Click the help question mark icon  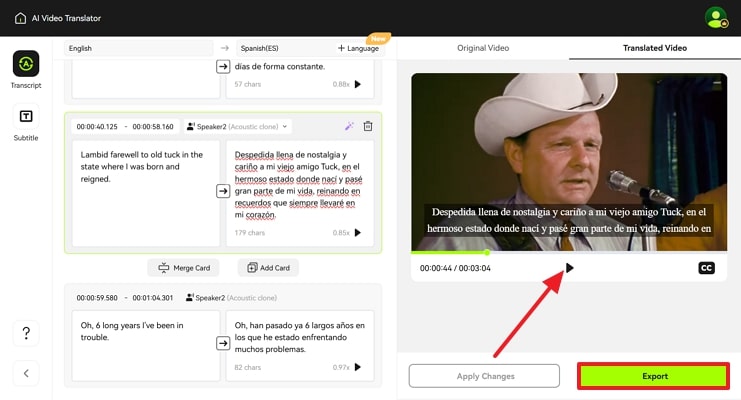(26, 333)
